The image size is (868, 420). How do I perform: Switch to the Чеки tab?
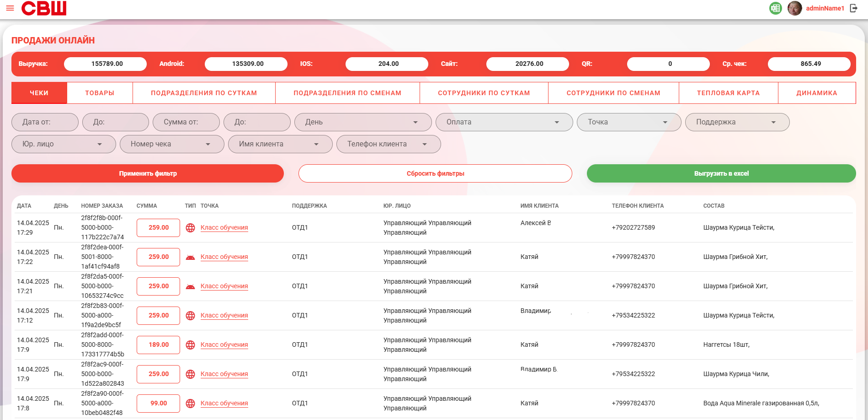pos(39,93)
